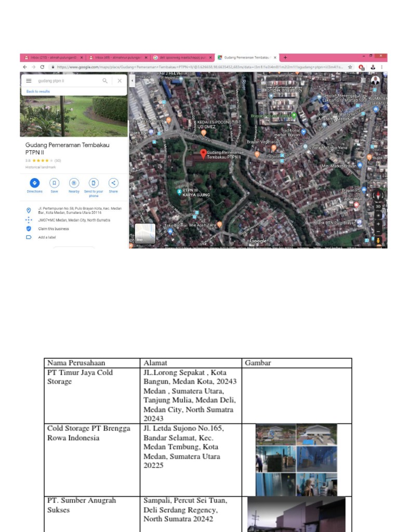Clear the 'gudang ptpn ii' search with the X
The image size is (399, 532).
pos(119,81)
